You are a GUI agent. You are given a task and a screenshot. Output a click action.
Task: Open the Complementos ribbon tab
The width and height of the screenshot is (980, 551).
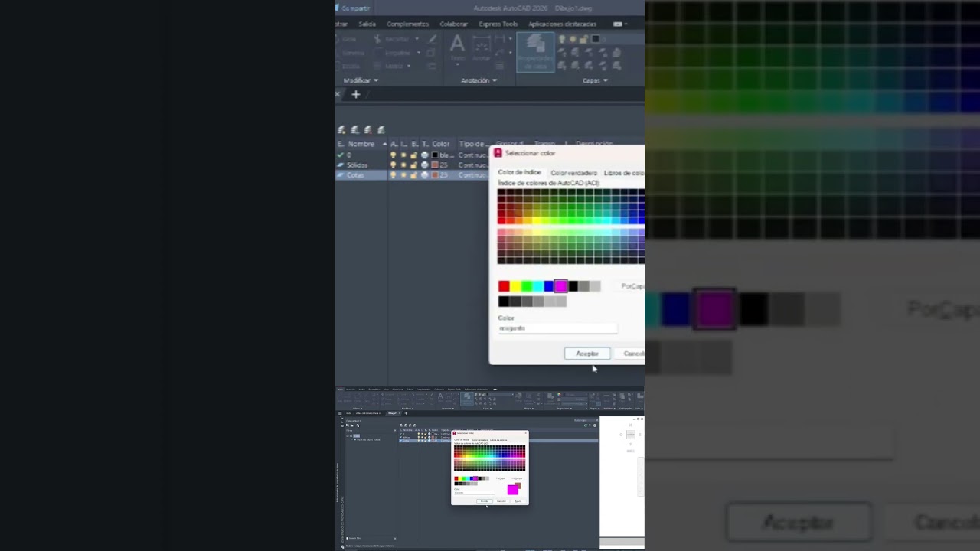tap(407, 24)
